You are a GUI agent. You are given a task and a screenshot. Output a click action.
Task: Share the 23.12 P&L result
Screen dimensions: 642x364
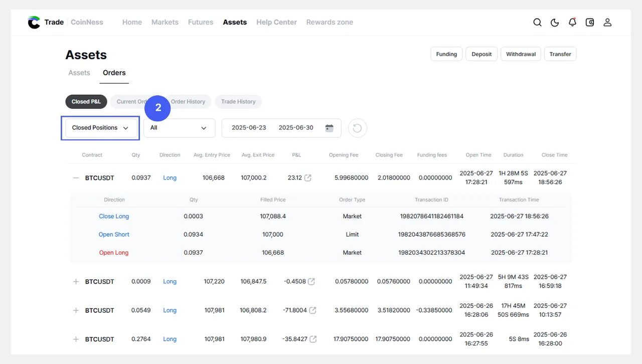308,177
